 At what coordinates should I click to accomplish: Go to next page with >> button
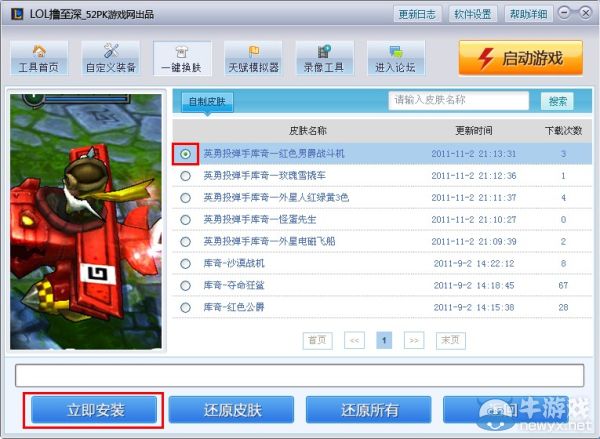pyautogui.click(x=414, y=340)
